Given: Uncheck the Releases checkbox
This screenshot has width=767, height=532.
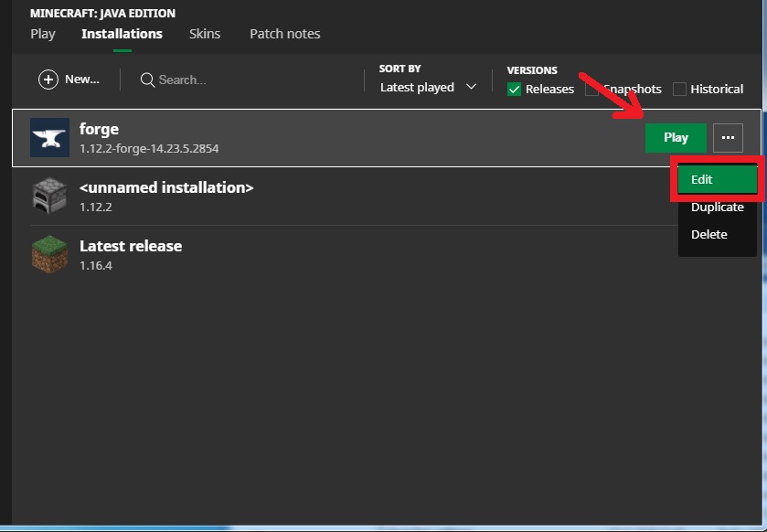Looking at the screenshot, I should coord(514,90).
